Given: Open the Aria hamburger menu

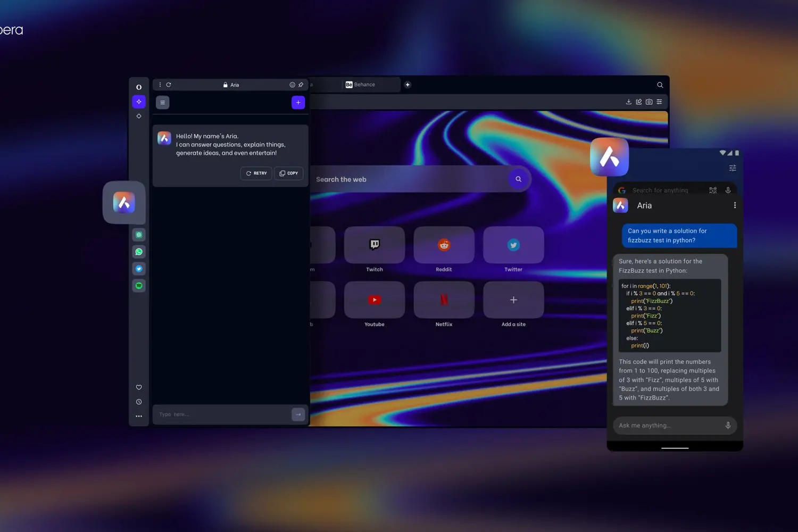Looking at the screenshot, I should pos(163,102).
